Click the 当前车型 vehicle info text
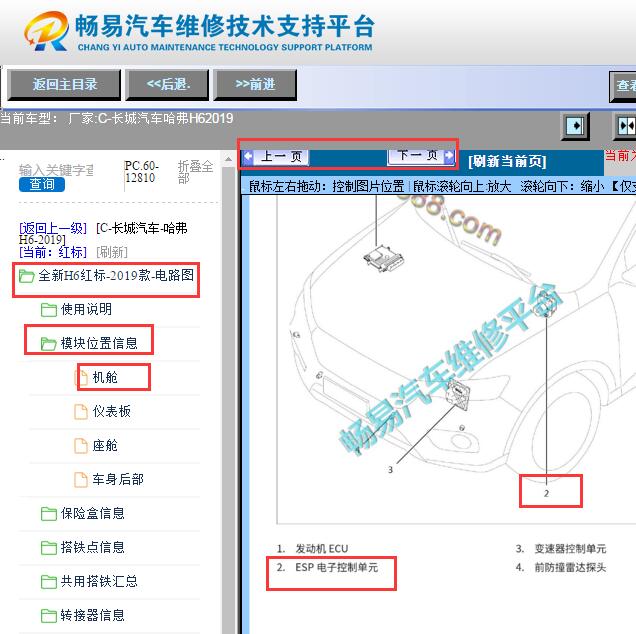Image resolution: width=636 pixels, height=634 pixels. coord(117,118)
